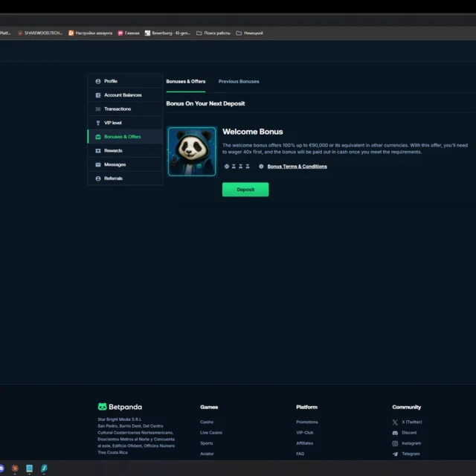Open Affiliates footer link
Viewport: 476px width, 476px height.
click(x=304, y=443)
